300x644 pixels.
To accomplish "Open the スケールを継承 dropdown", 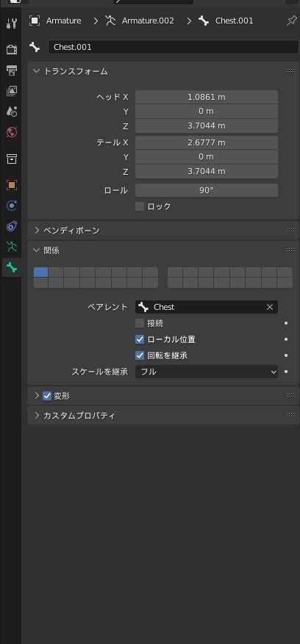I will click(x=206, y=372).
